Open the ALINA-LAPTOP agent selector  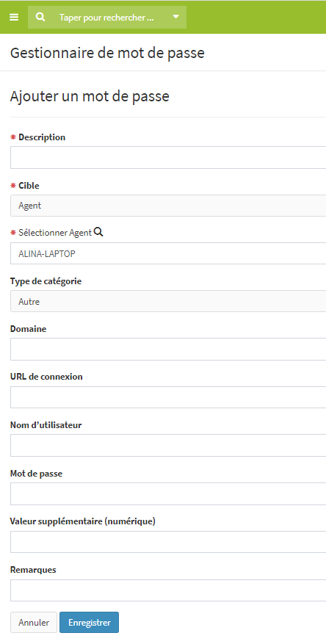click(x=168, y=253)
